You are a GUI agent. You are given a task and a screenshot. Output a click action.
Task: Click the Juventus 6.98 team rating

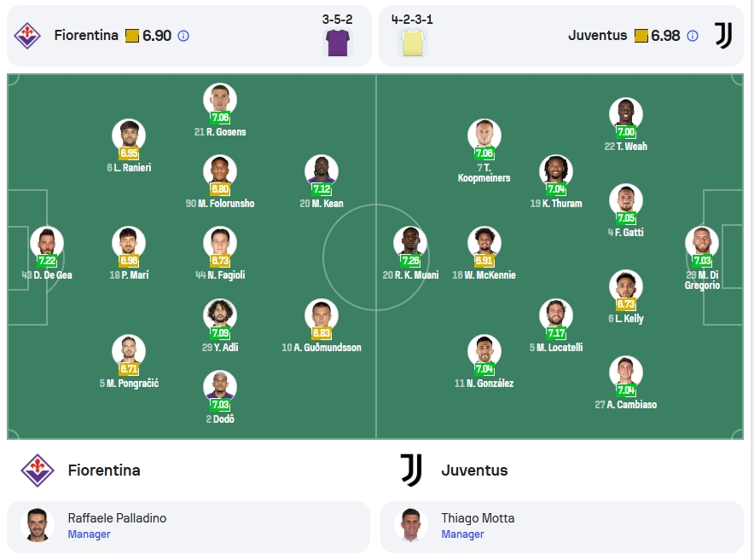[x=665, y=36]
